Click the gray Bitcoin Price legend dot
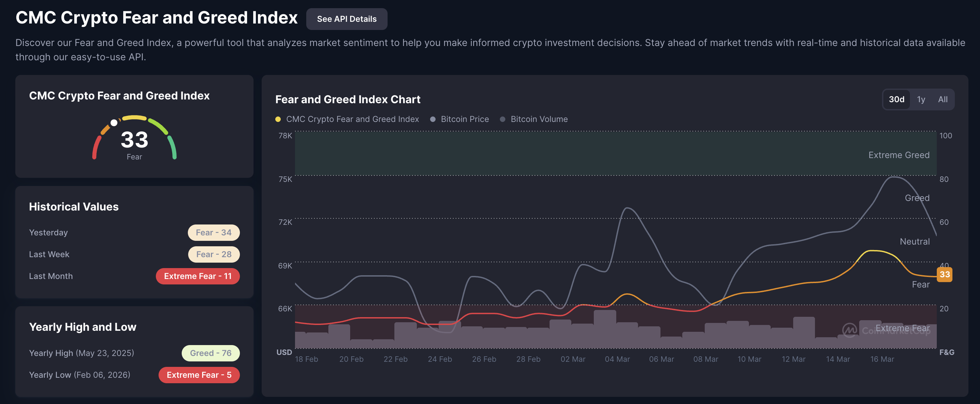980x404 pixels. (x=432, y=119)
